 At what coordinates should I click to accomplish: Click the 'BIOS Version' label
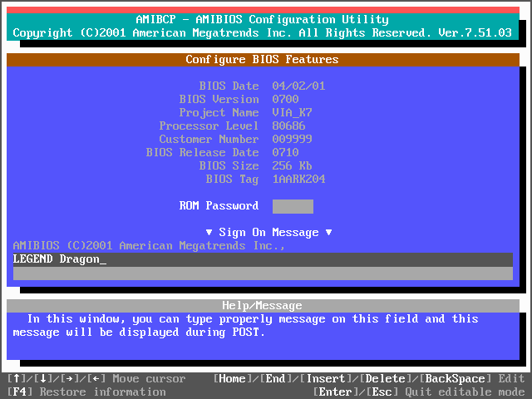(x=219, y=99)
